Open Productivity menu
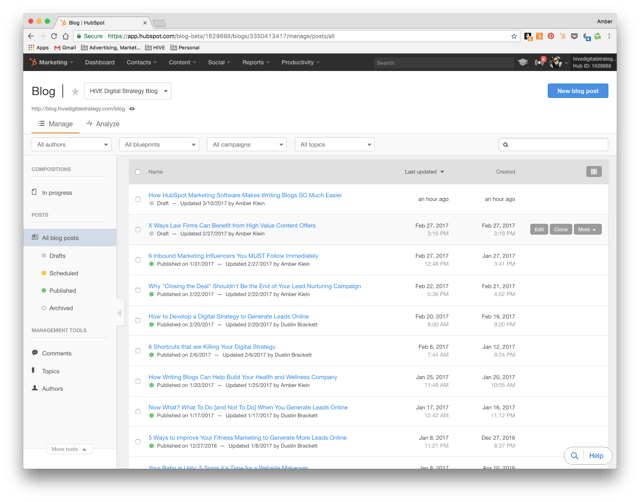 (x=300, y=62)
